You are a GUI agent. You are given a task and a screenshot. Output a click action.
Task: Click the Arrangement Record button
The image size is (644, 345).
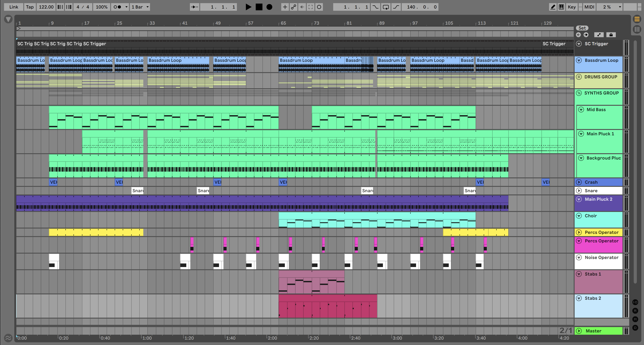[x=269, y=7]
